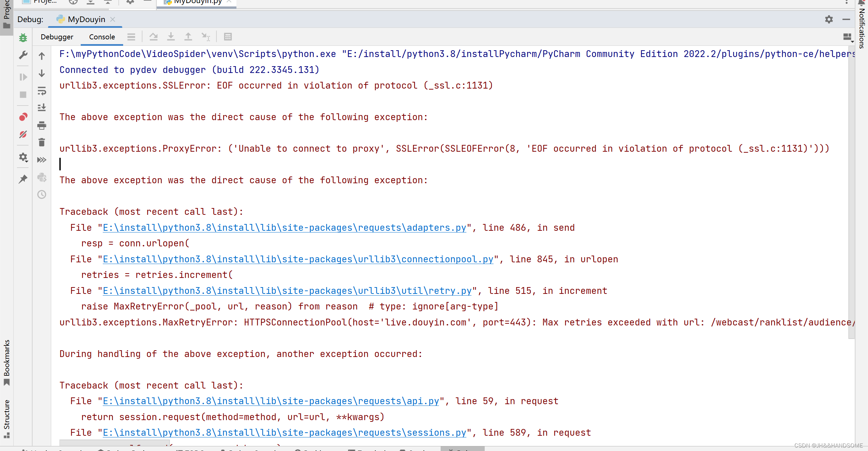Clear all console output trash icon
The width and height of the screenshot is (868, 451).
pos(42,142)
